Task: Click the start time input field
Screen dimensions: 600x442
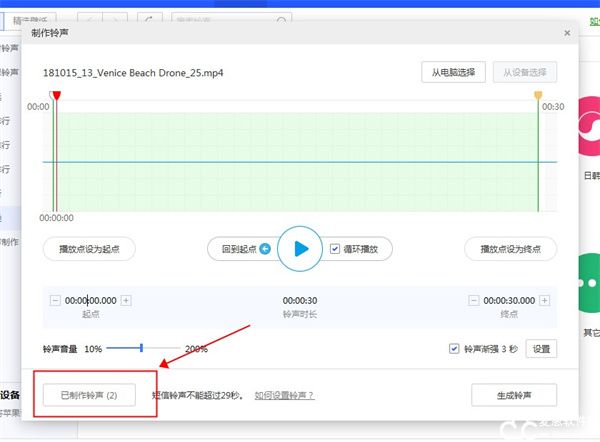Action: coord(90,300)
